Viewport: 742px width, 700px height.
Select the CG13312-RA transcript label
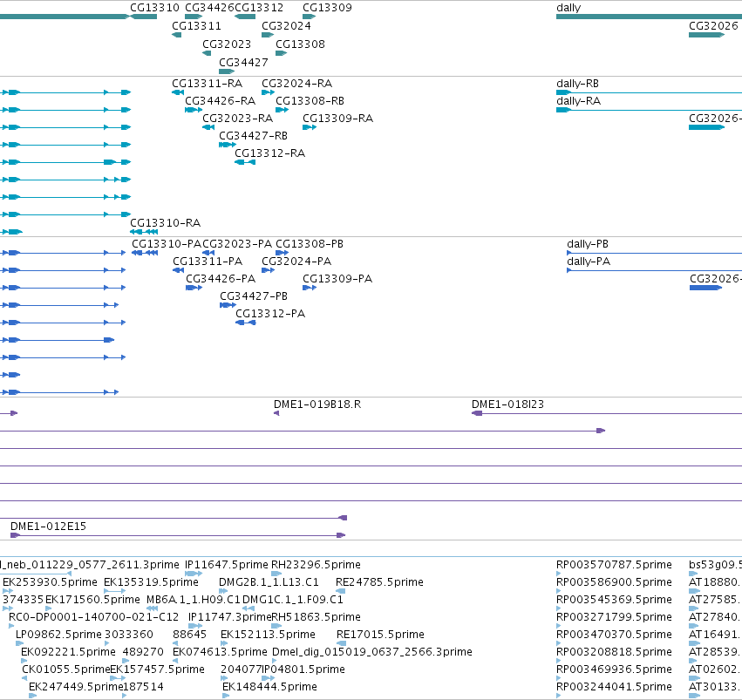(269, 153)
